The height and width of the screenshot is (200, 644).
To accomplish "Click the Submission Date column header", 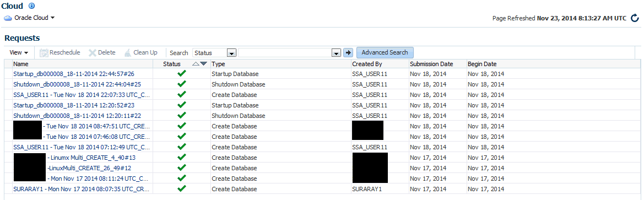I will pos(431,64).
